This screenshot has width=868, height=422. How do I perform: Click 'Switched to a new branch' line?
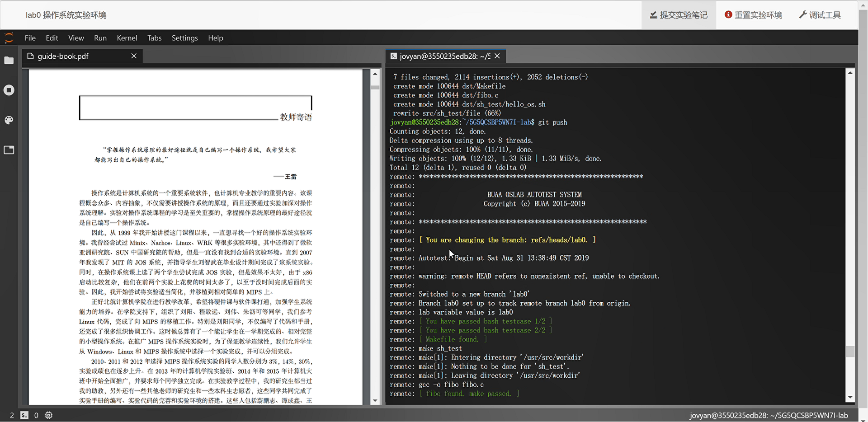click(x=474, y=294)
